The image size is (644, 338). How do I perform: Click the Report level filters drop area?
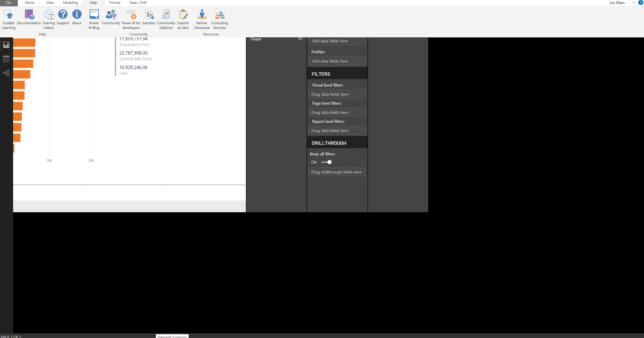pyautogui.click(x=337, y=130)
